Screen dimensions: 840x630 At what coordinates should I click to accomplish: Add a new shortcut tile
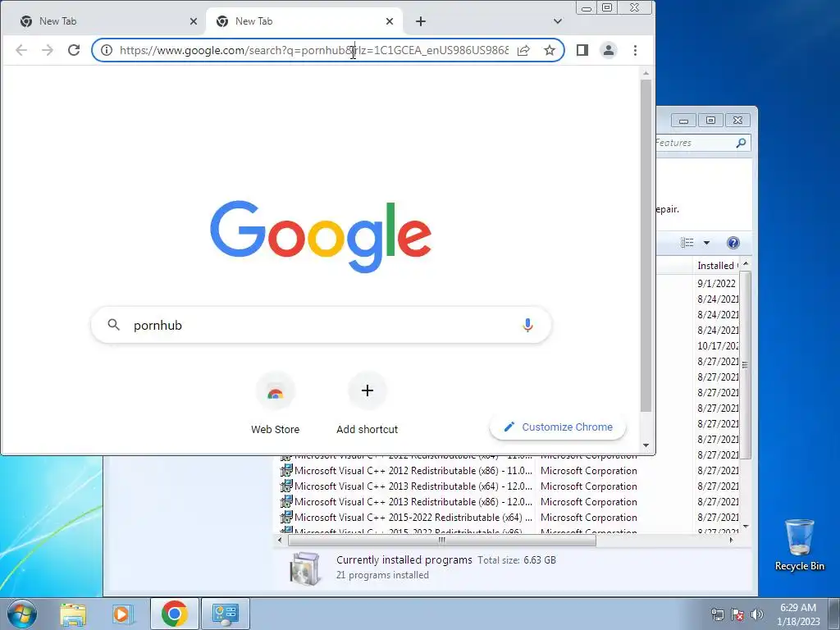pyautogui.click(x=367, y=403)
